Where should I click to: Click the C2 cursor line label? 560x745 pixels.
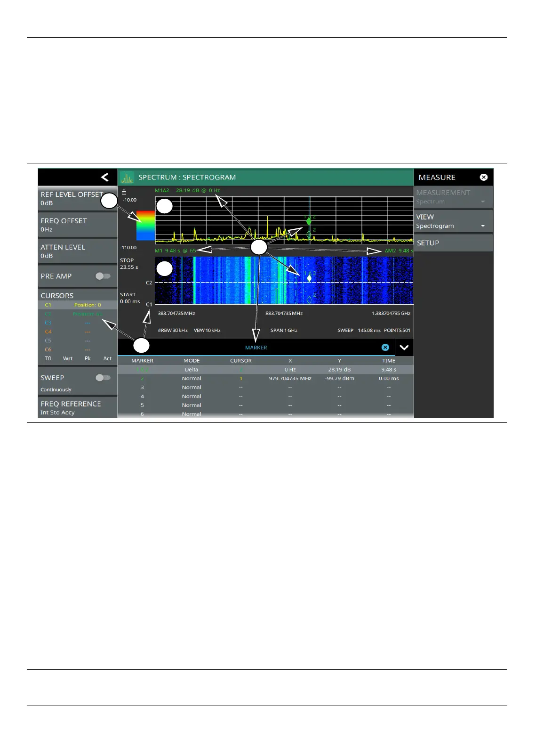pyautogui.click(x=149, y=283)
